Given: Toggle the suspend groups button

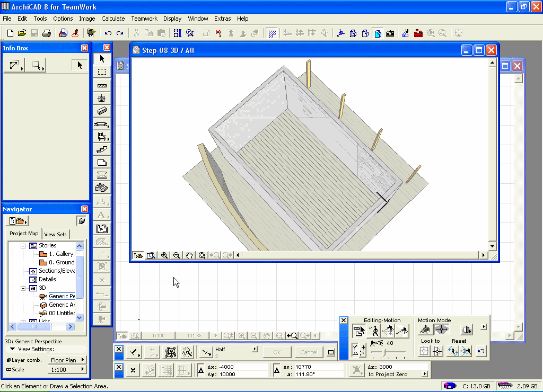Looking at the screenshot, I should coord(170,352).
